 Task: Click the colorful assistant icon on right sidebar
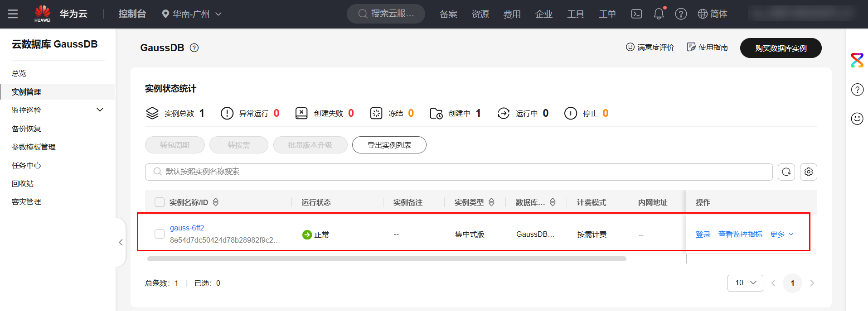coord(857,60)
